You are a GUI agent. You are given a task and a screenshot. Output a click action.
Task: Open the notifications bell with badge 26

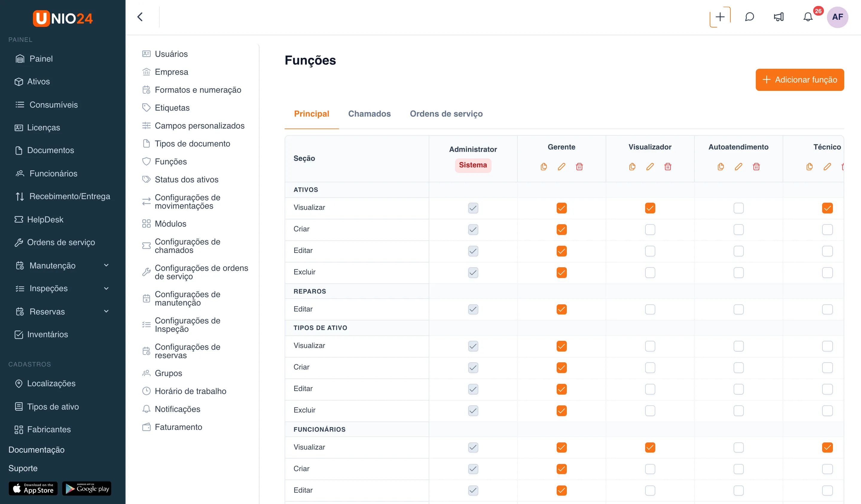tap(808, 17)
